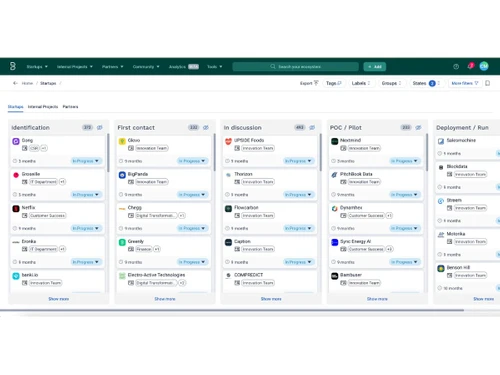
Task: Open the COMPREDICT card title
Action: pyautogui.click(x=248, y=275)
